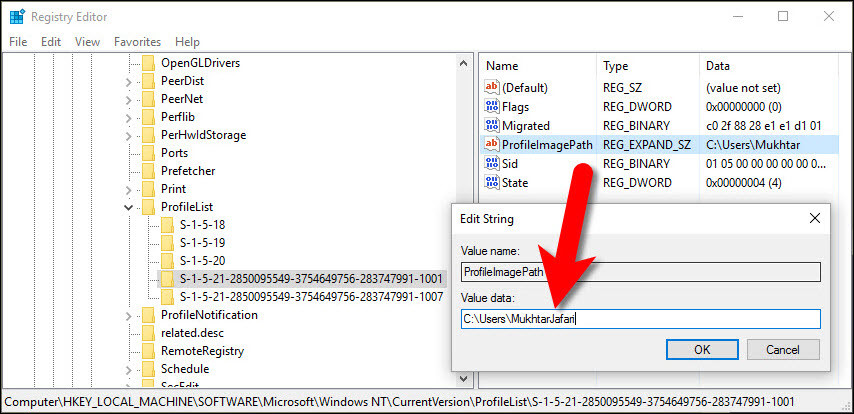Screen dimensions: 854x414
Task: Cancel the Edit String dialog
Action: [x=783, y=350]
